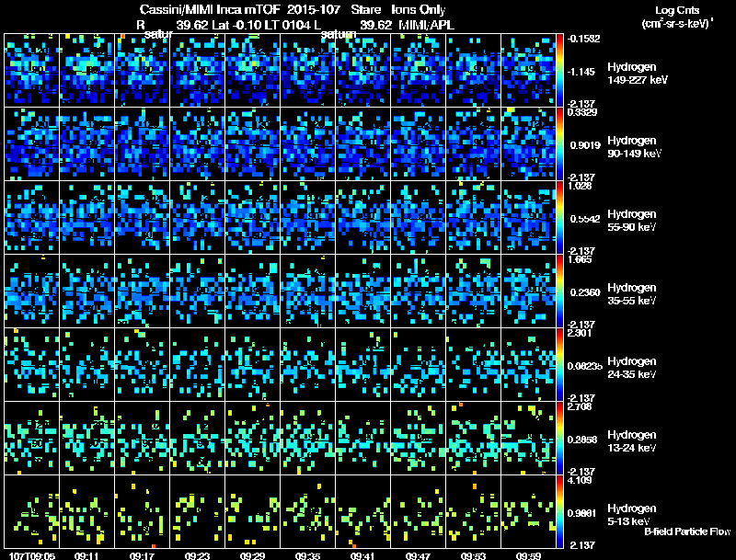Open the 5-13 keV panel at 107T09:05
This screenshot has width=736, height=560.
tap(32, 512)
